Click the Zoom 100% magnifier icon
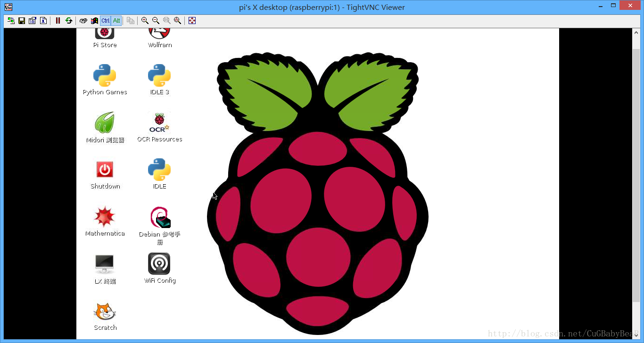Image resolution: width=644 pixels, height=343 pixels. click(166, 21)
